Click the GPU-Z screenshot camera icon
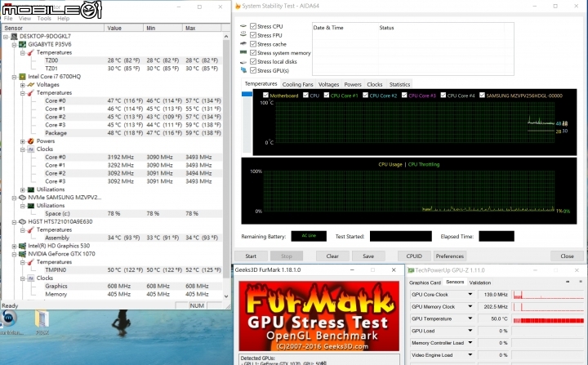Viewport: 588px width, 365px height. pyautogui.click(x=568, y=282)
